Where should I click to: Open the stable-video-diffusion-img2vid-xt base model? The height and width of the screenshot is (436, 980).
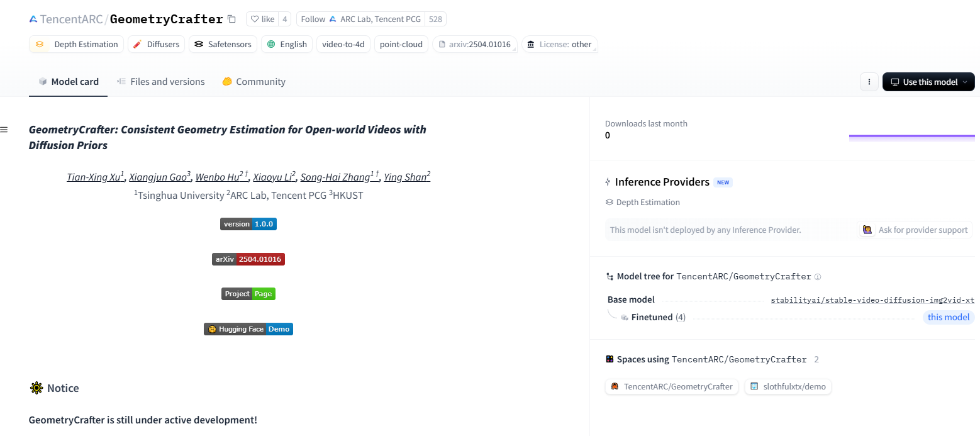pyautogui.click(x=872, y=300)
